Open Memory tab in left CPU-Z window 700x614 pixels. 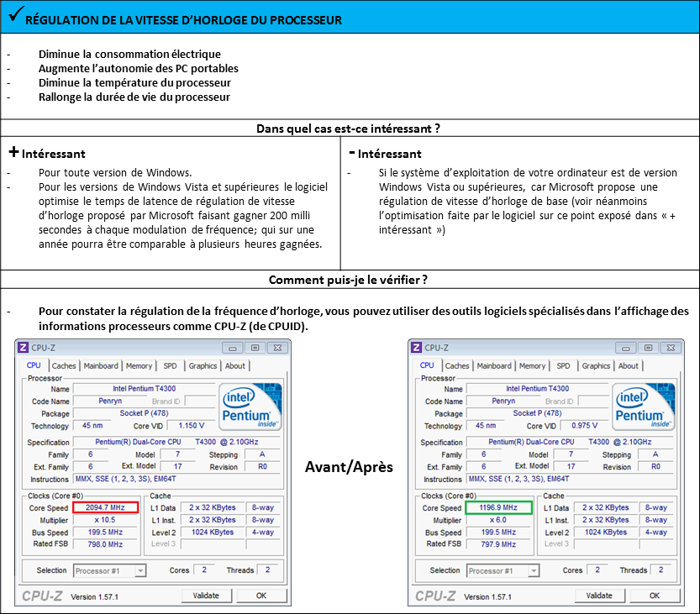tap(139, 366)
